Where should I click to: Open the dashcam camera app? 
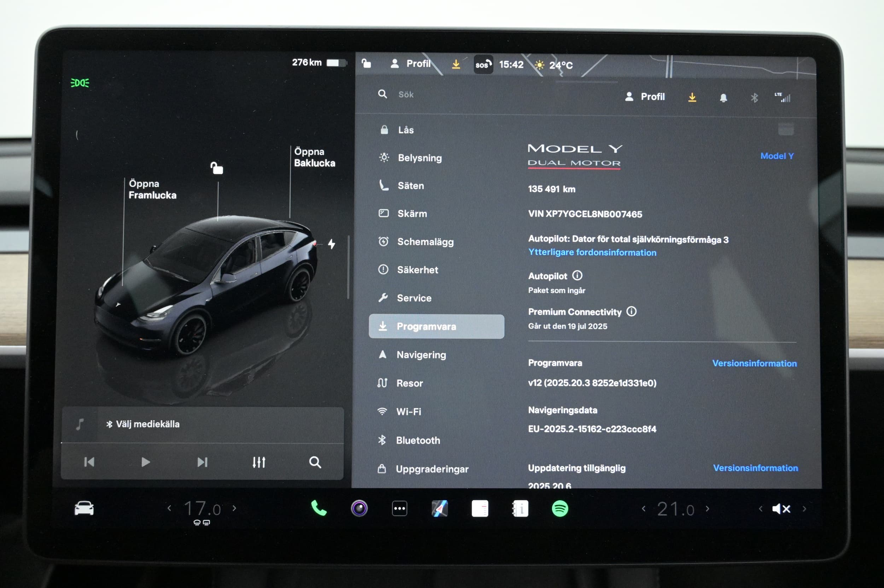point(359,508)
